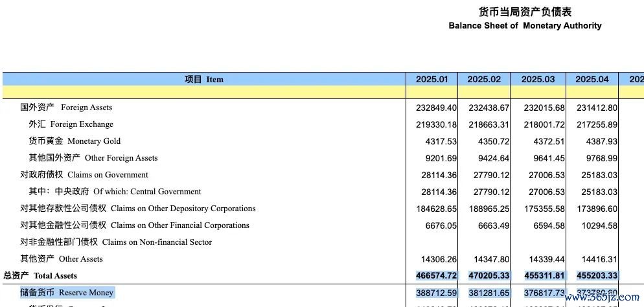Viewport: 644px width, 307px height.
Task: Select the highlighted Reserve Money row label
Action: tap(67, 293)
